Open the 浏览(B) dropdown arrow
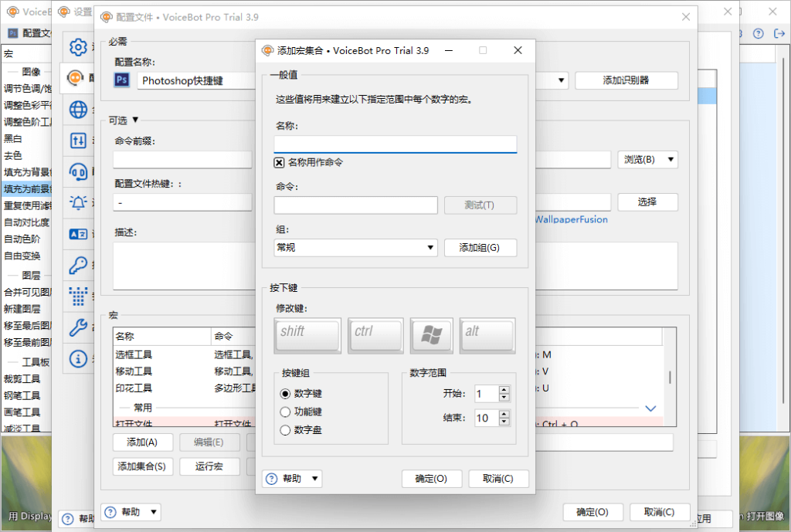The image size is (791, 532). (671, 159)
